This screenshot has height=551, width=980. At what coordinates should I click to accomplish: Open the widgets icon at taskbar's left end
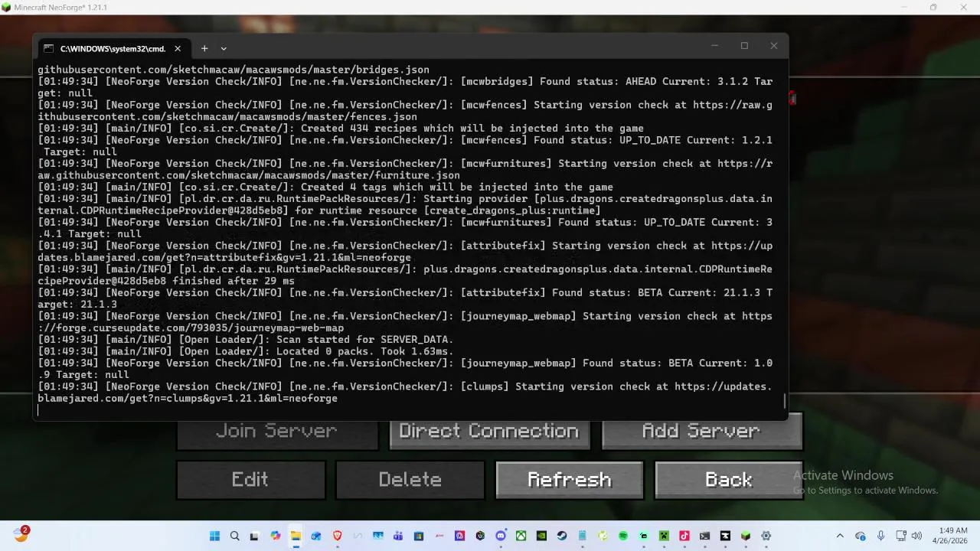(x=21, y=535)
